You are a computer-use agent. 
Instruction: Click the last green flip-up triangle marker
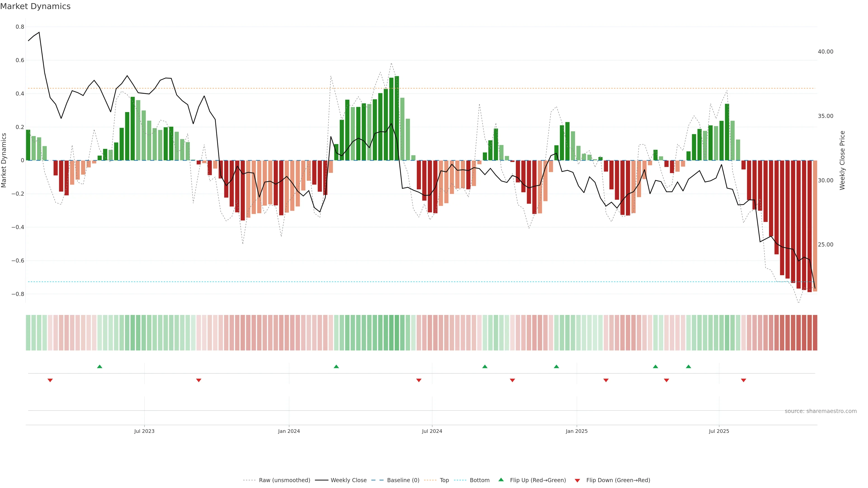pyautogui.click(x=688, y=366)
